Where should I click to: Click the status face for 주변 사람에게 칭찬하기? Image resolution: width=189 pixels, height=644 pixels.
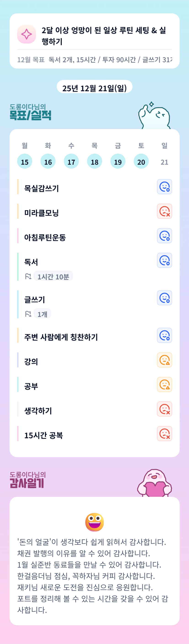pos(165,335)
